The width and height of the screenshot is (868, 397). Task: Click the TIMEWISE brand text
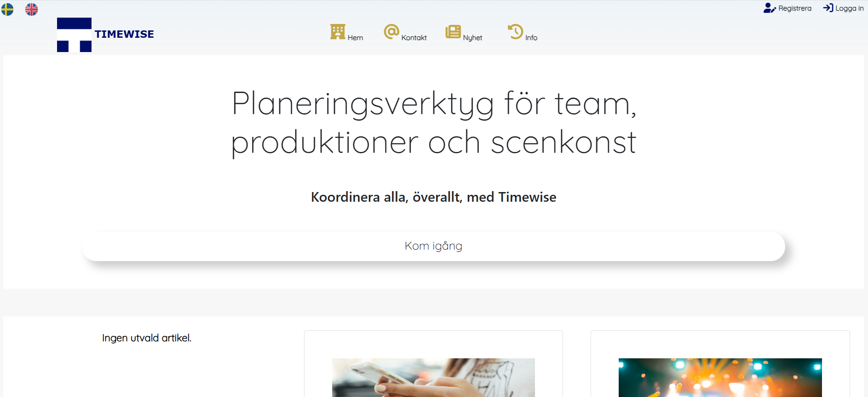124,34
